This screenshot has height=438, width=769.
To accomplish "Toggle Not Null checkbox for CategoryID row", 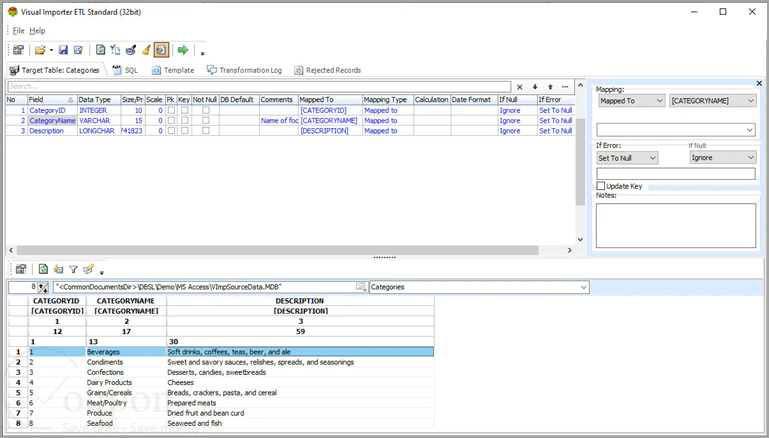I will pos(205,110).
